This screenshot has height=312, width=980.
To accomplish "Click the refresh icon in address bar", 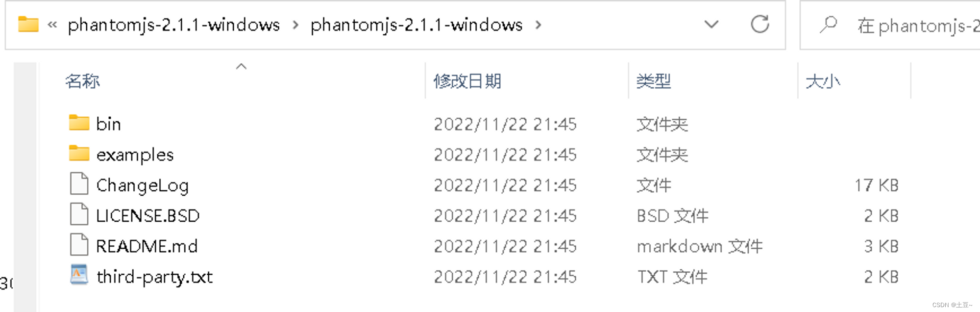I will [x=760, y=24].
